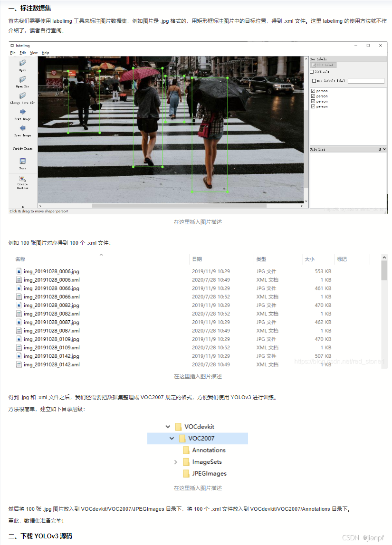The height and width of the screenshot is (545, 392).
Task: Click the JPEGImages folder icon
Action: click(x=186, y=473)
